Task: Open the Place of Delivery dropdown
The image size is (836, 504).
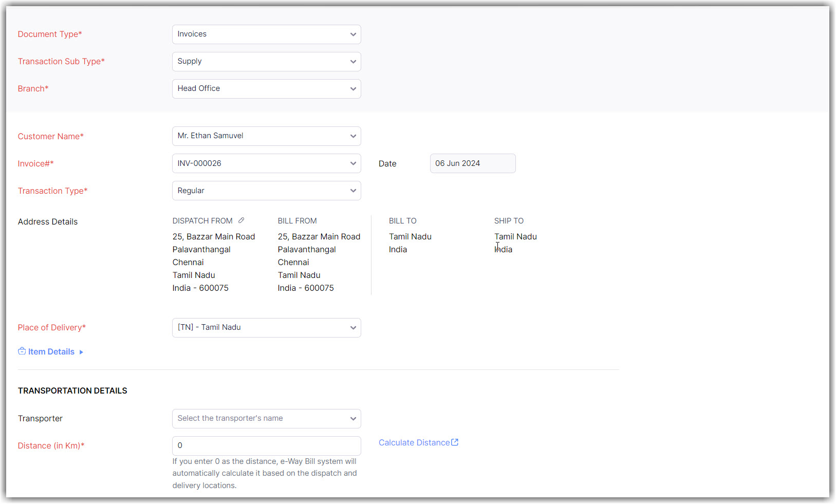Action: pyautogui.click(x=266, y=328)
